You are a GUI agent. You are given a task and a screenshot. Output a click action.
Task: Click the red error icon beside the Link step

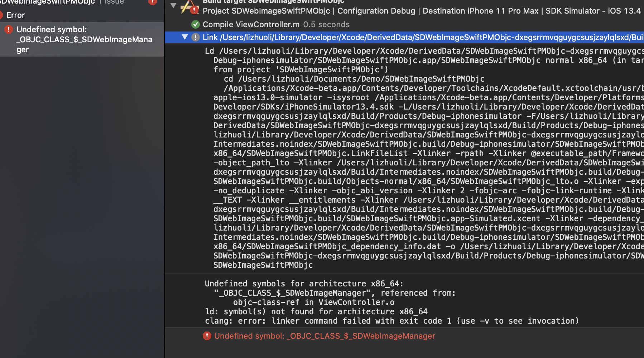point(195,37)
